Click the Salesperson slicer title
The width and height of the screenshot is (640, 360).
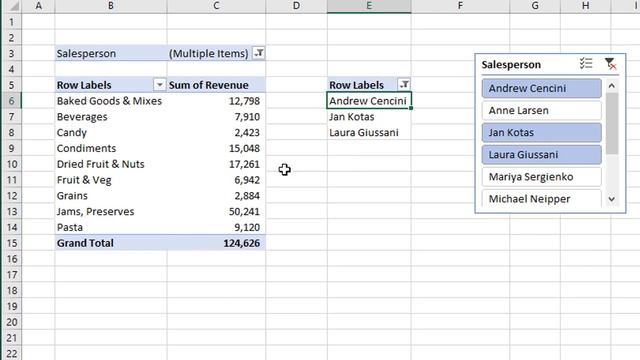(x=511, y=64)
